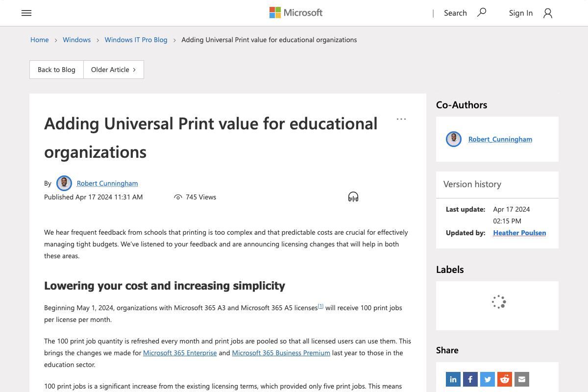Open the Microsoft 365 Business Premium link

(x=281, y=353)
